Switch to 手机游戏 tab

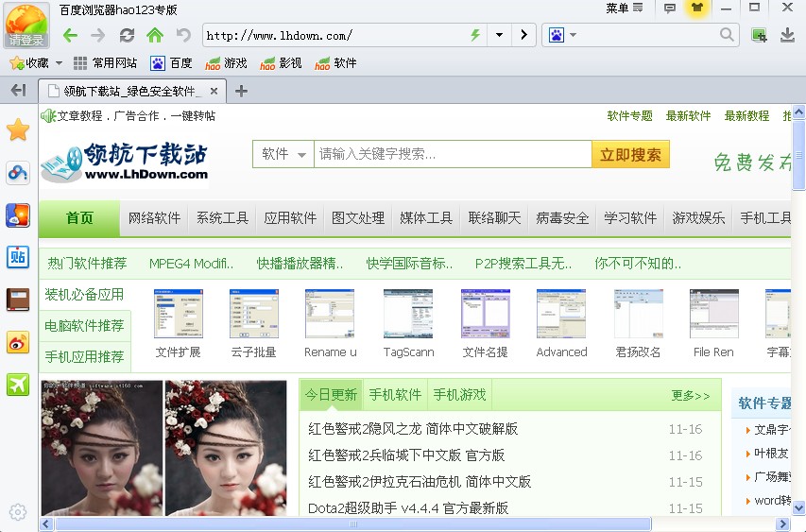[459, 395]
